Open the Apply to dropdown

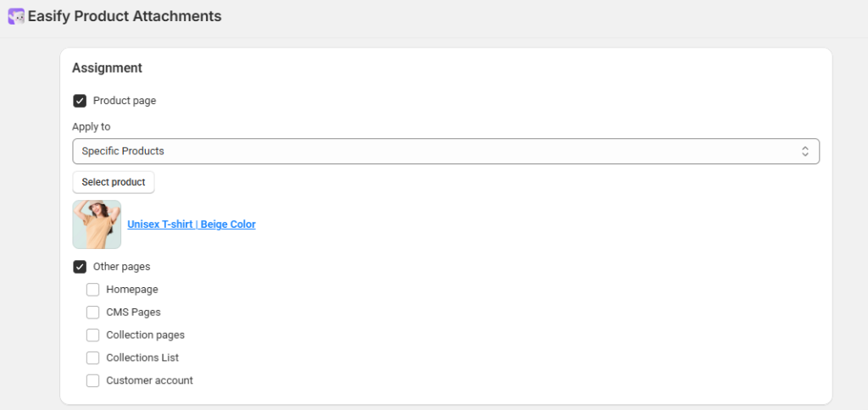tap(446, 151)
